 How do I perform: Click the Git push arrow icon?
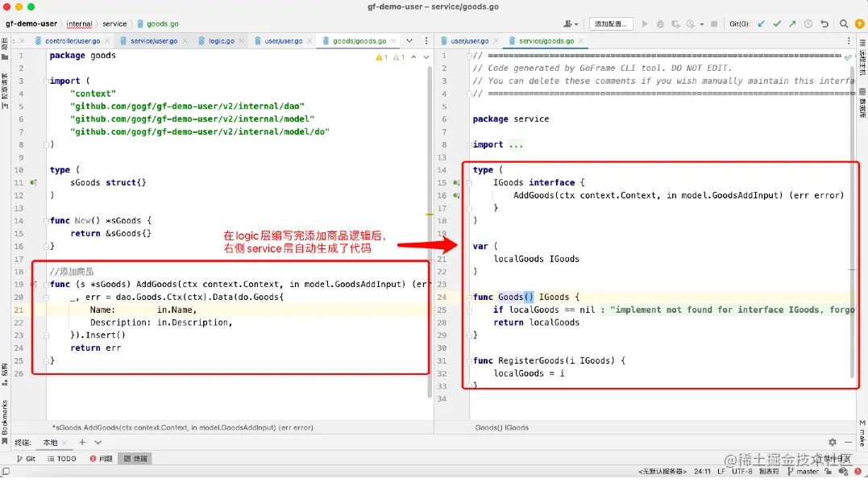pyautogui.click(x=793, y=24)
